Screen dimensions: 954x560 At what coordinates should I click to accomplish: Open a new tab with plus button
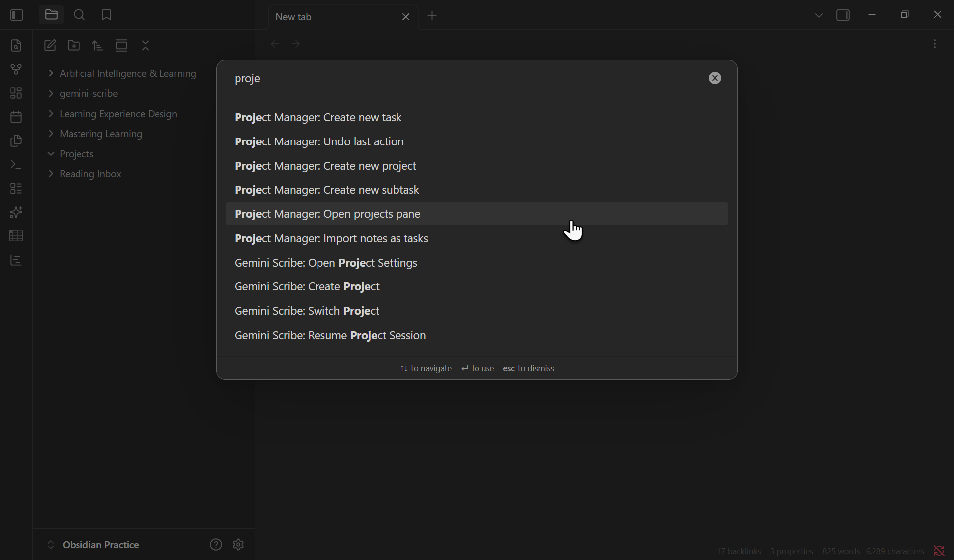click(432, 16)
